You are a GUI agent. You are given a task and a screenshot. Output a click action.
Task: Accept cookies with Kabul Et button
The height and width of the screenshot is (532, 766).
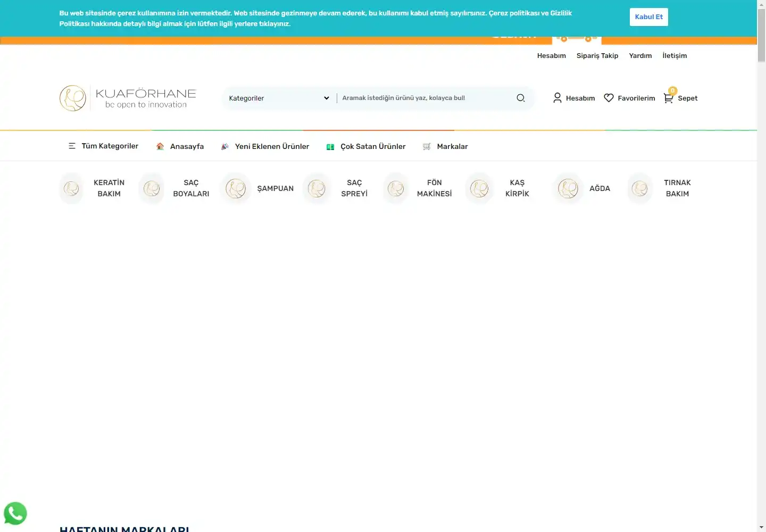(648, 17)
